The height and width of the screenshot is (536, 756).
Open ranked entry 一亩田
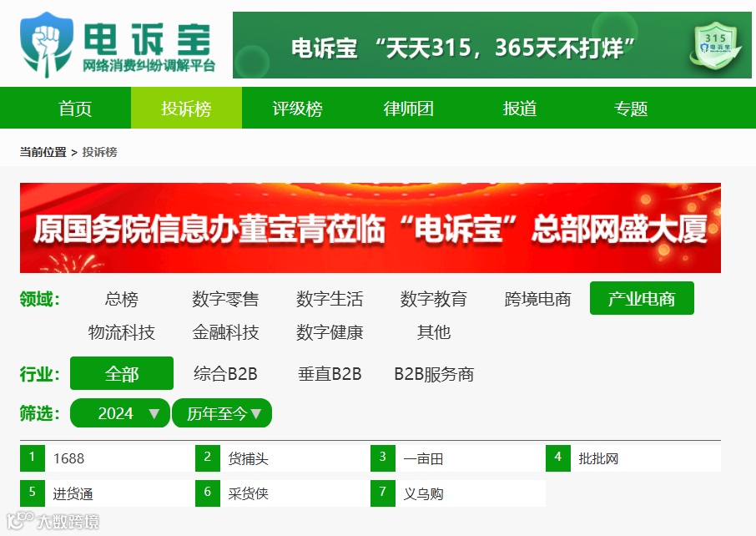tap(423, 458)
